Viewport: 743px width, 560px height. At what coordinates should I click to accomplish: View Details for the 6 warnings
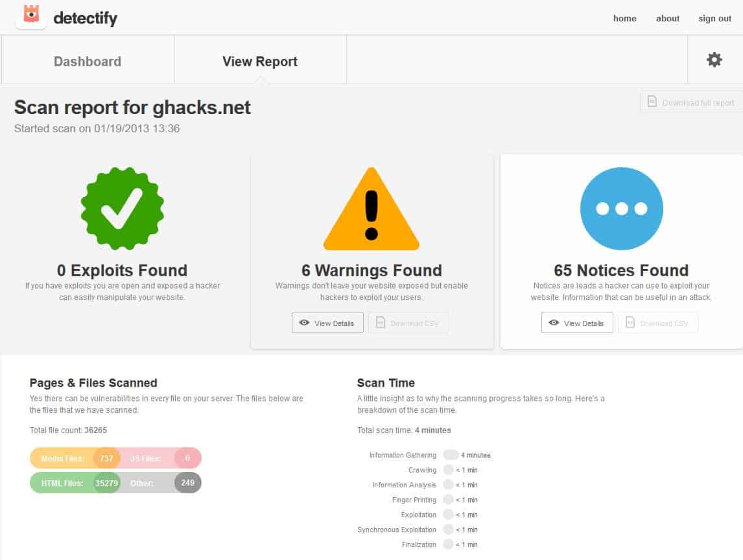327,322
